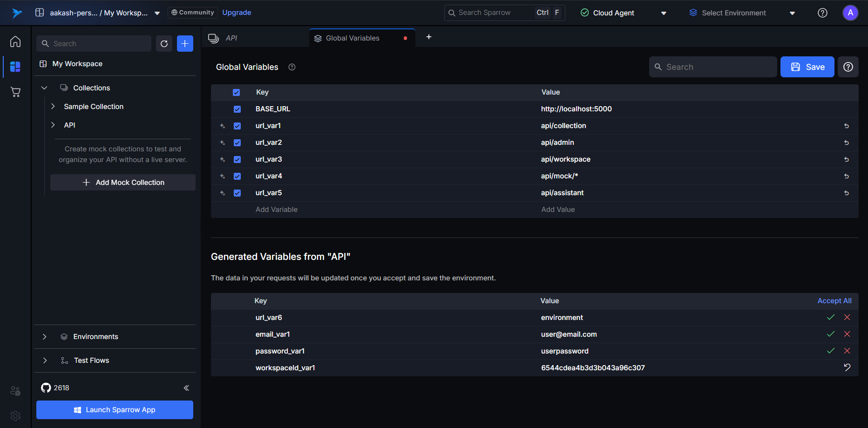Image resolution: width=868 pixels, height=428 pixels.
Task: Open the settings gear icon
Action: click(x=15, y=415)
